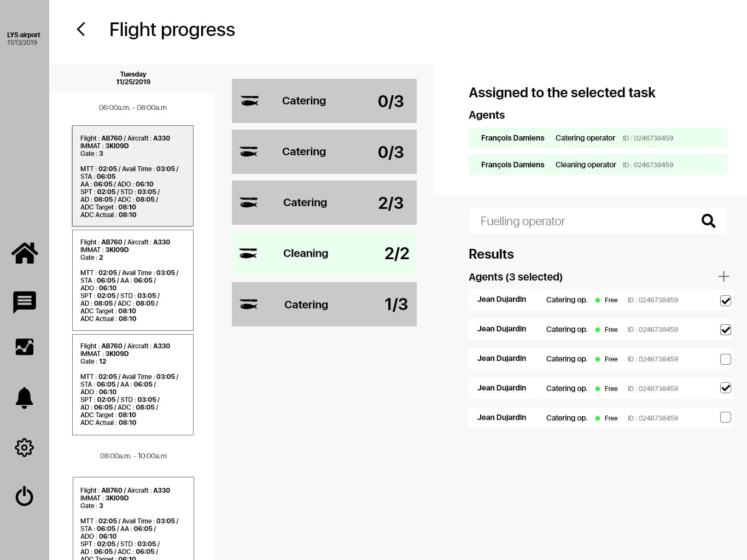Click the magnifier search icon
The image size is (747, 560).
(x=708, y=221)
